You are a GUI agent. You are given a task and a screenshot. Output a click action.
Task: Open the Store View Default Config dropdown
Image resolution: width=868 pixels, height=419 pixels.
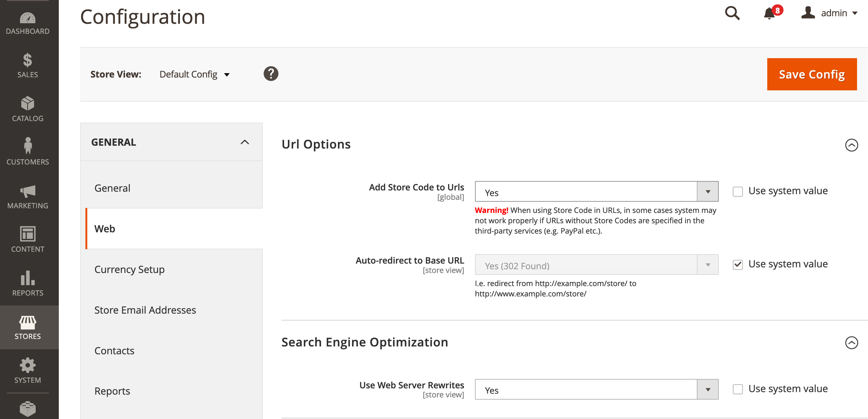194,74
